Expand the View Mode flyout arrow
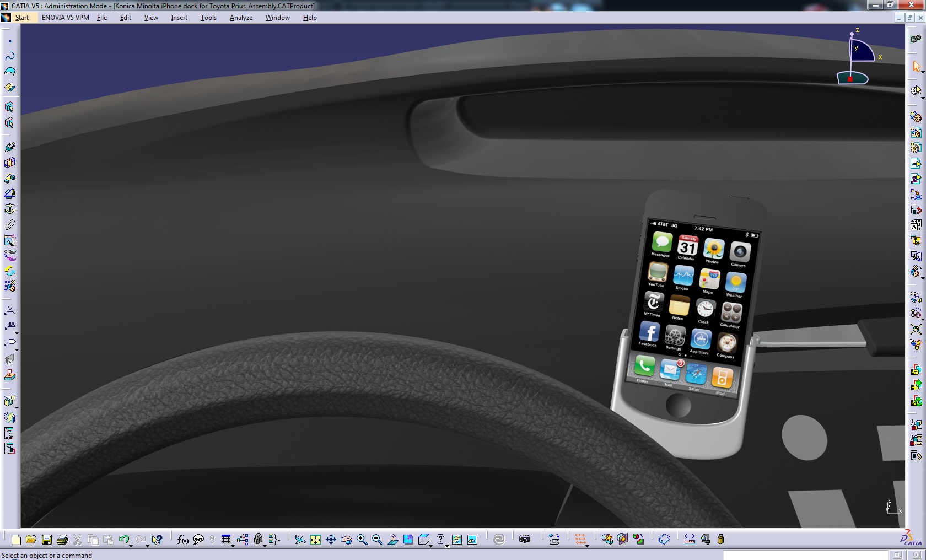The width and height of the screenshot is (926, 560). [x=447, y=546]
